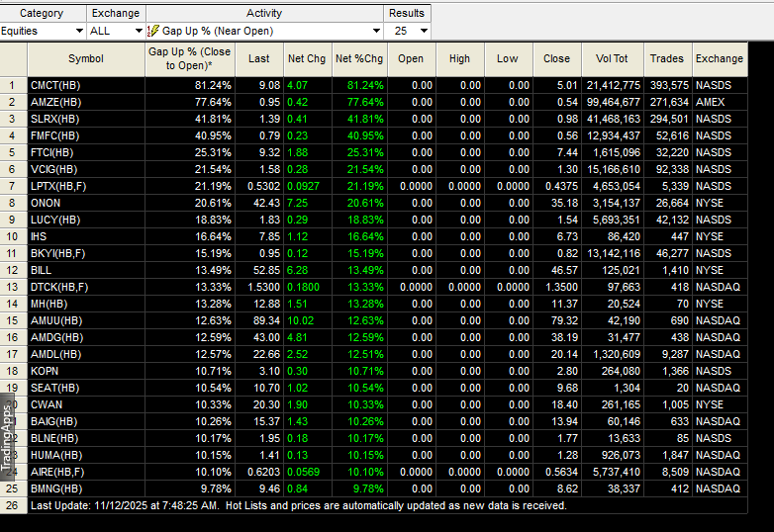Click the Low column header
Viewport: 774px width, 532px height.
pyautogui.click(x=508, y=58)
